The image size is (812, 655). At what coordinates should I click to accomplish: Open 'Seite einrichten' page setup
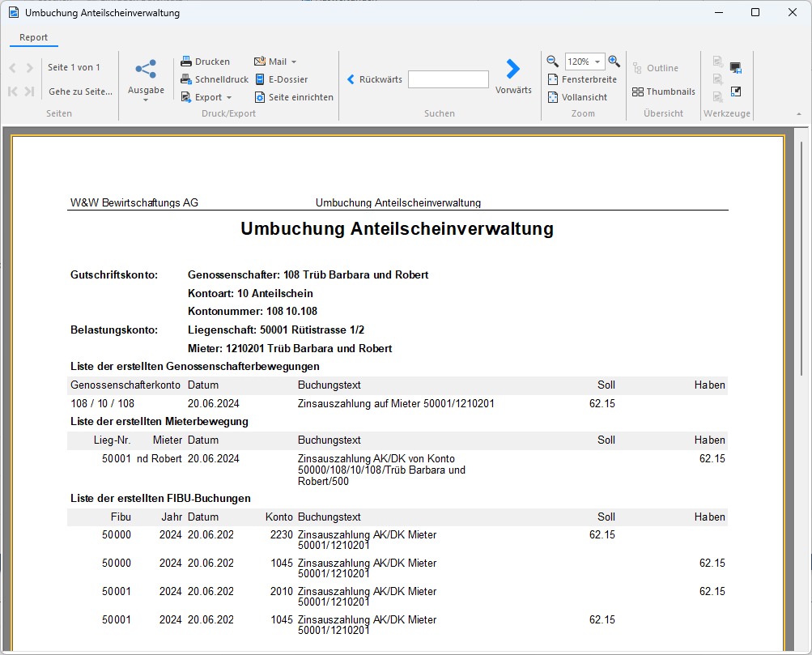coord(294,97)
